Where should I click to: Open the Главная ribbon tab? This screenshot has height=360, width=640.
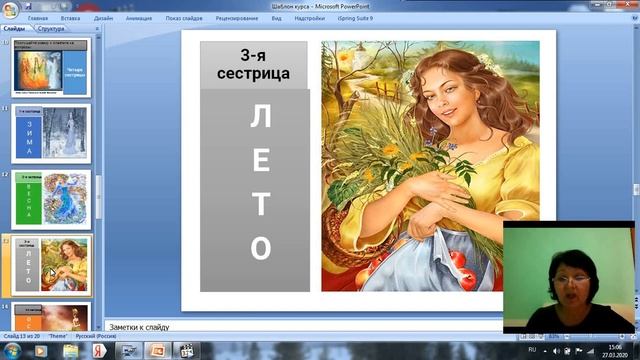pos(38,18)
